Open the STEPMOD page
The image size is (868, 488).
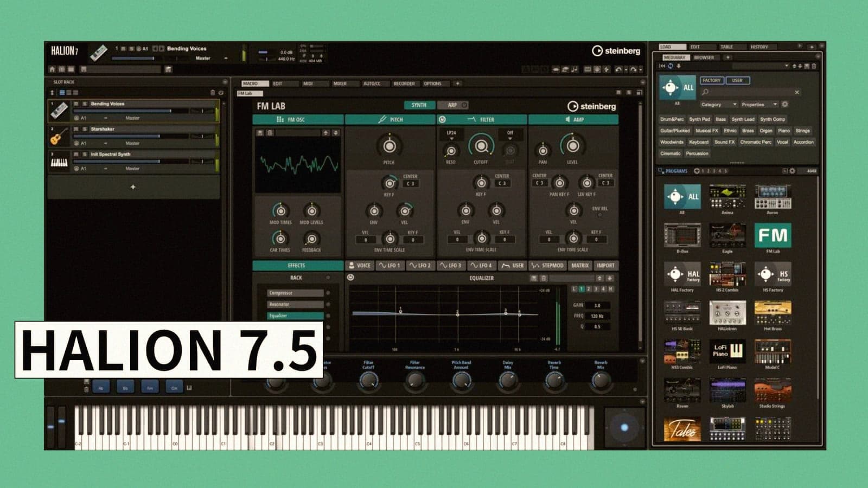(x=547, y=266)
